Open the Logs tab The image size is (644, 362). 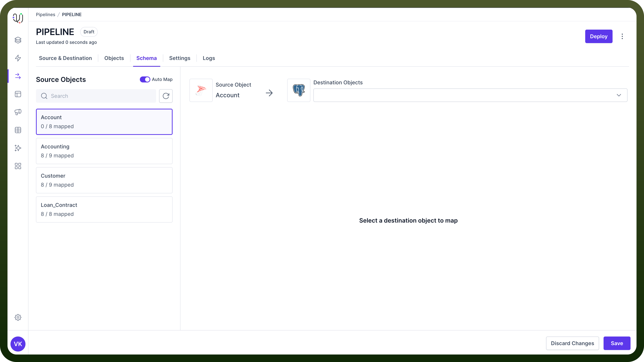pos(209,58)
